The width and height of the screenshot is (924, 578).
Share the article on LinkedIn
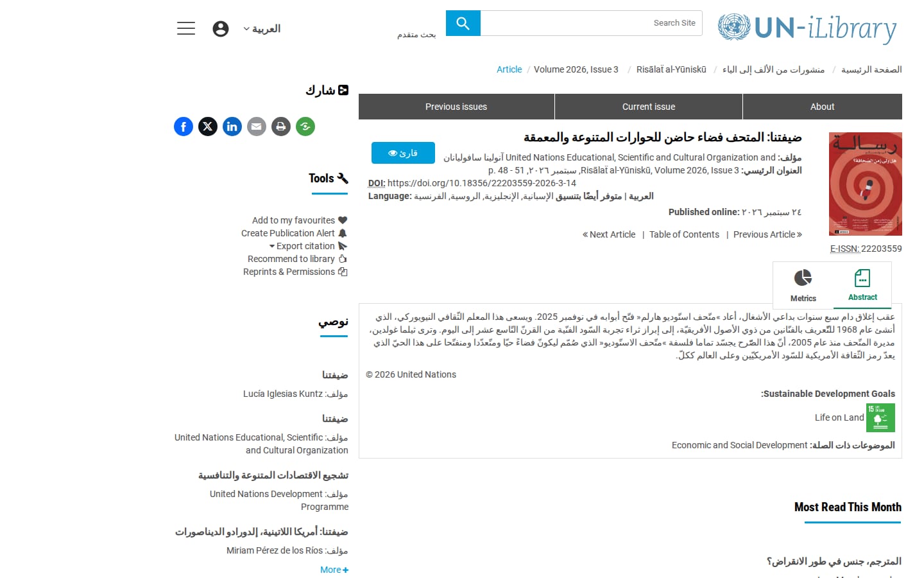pos(232,127)
